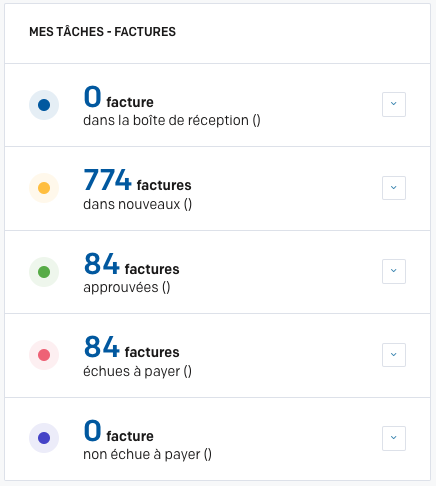
Task: Click the yellow dot icon for nouveaux invoices
Action: (44, 188)
